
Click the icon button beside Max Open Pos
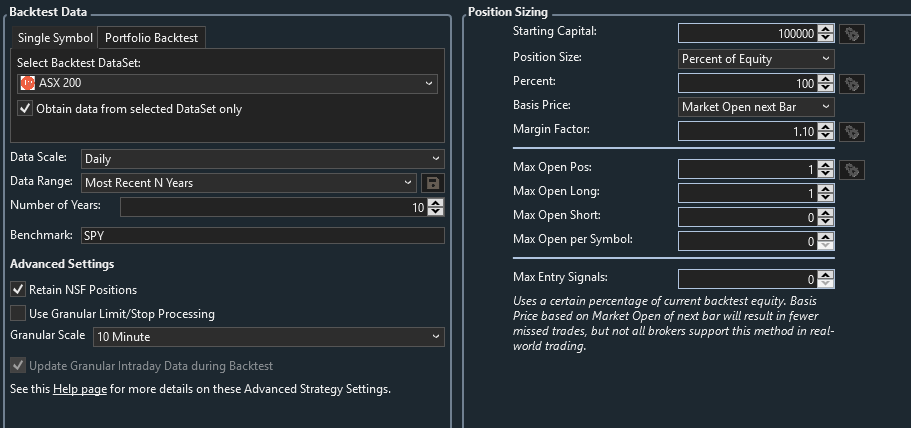click(852, 170)
